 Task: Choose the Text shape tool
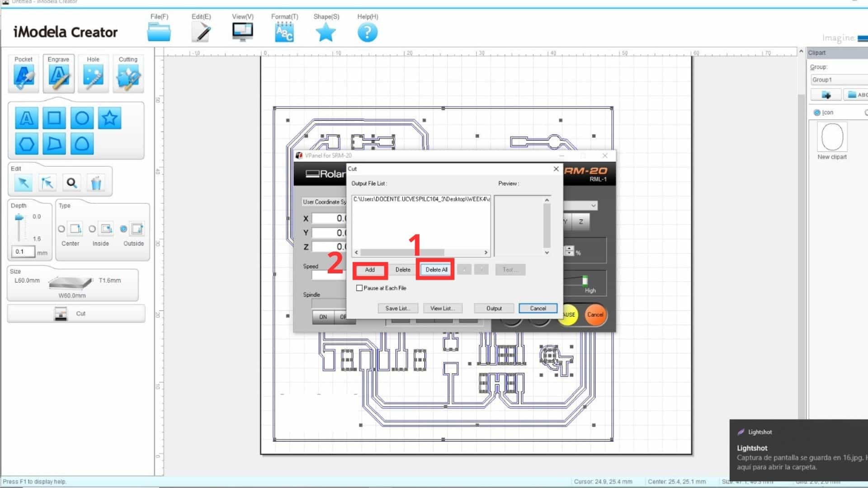(27, 118)
